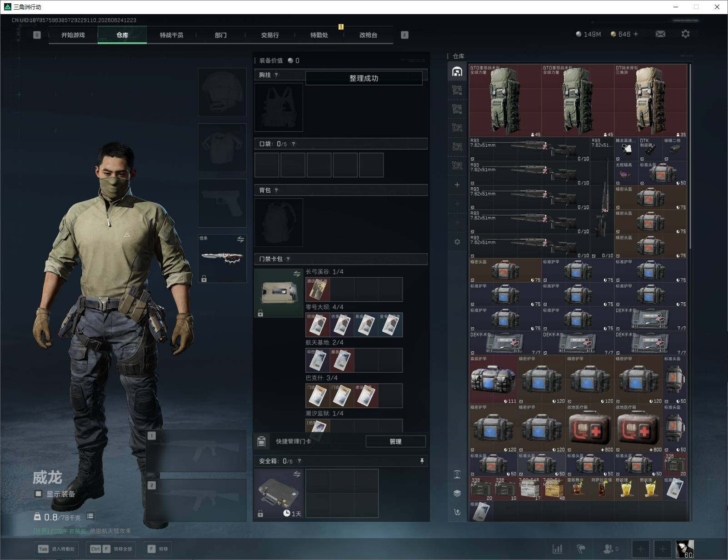Go to the 部门 tab

coord(221,35)
